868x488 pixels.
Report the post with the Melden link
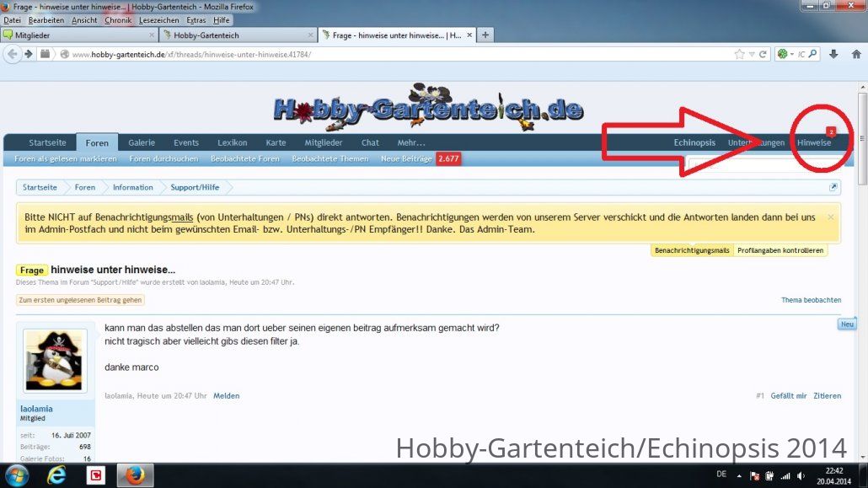[x=227, y=395]
